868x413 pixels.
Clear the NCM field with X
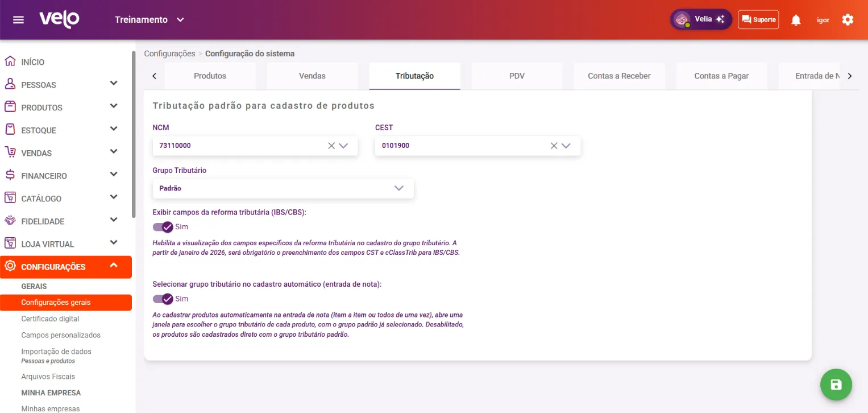pos(331,146)
